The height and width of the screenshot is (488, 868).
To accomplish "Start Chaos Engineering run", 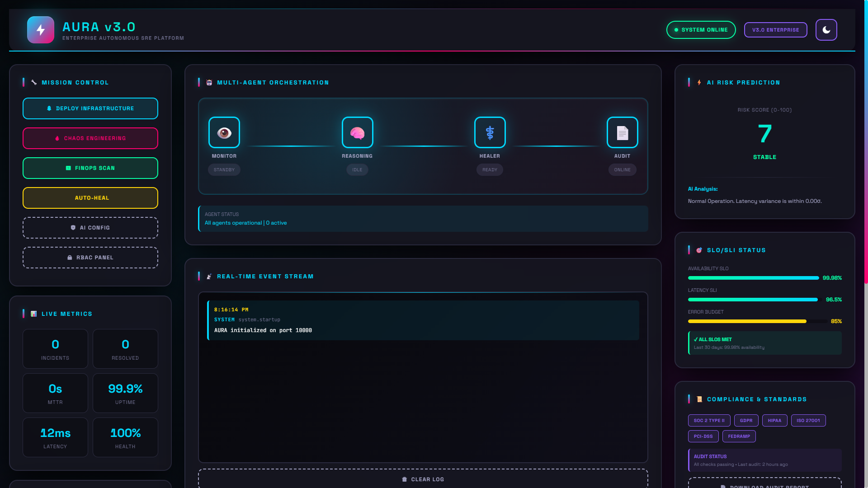I will tap(90, 138).
